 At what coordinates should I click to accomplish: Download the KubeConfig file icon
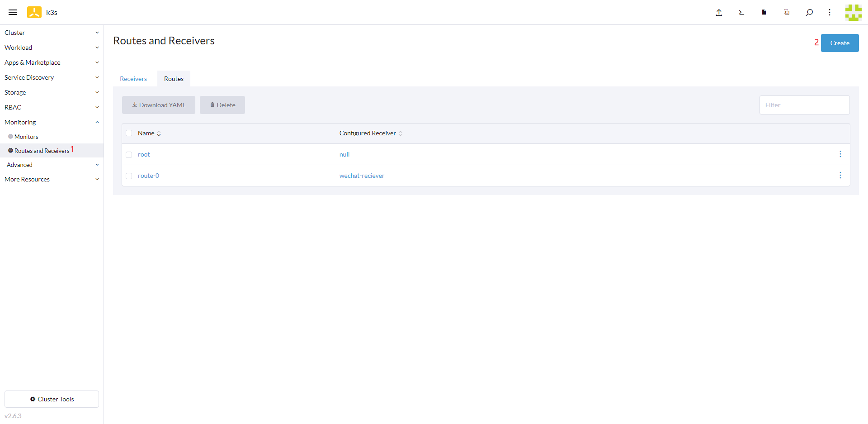764,12
